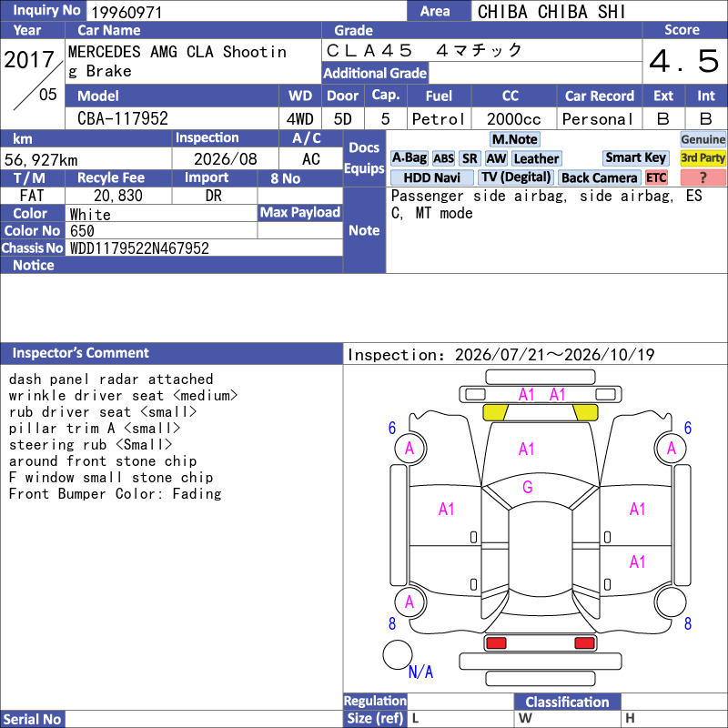Screen dimensions: 728x728
Task: Select the Back Camera badge
Action: 599,177
